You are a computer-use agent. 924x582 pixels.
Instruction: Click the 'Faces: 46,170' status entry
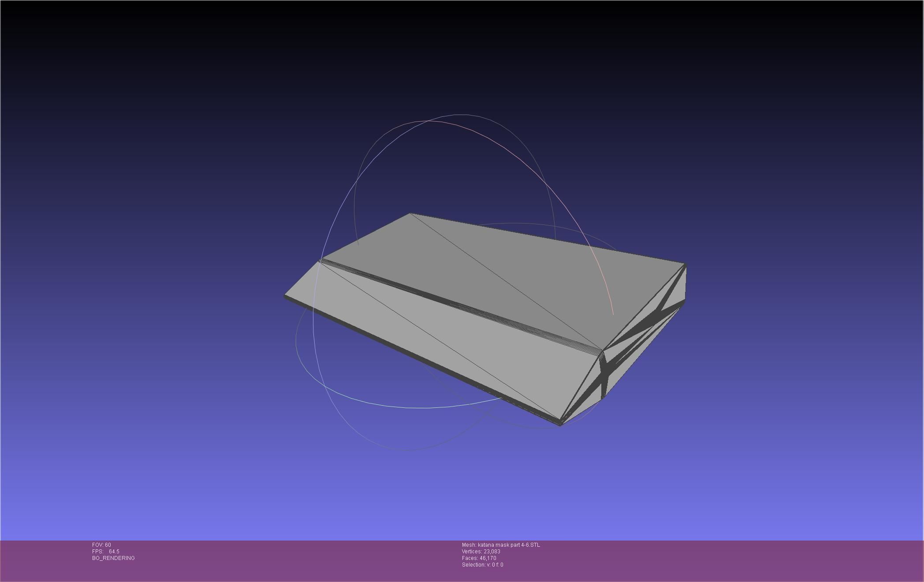pos(479,558)
